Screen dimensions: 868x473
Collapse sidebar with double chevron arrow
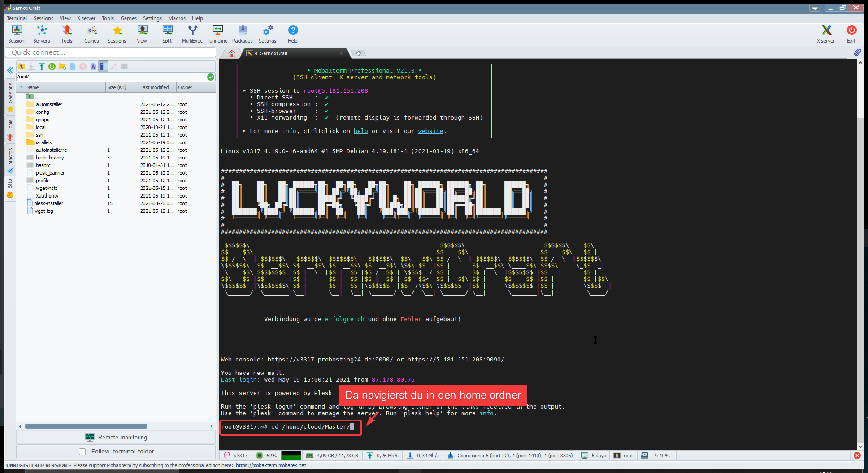point(10,70)
